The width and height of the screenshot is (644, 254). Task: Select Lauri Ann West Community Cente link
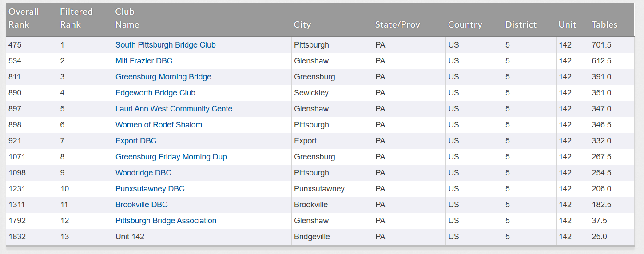pyautogui.click(x=174, y=109)
